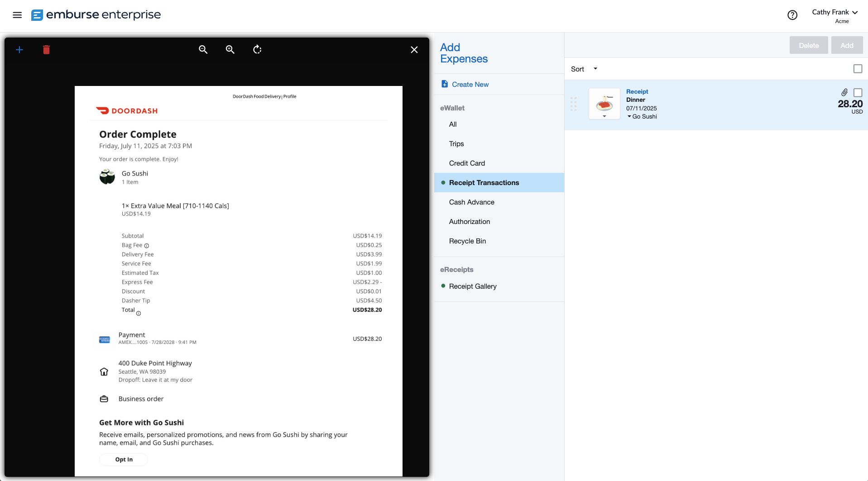868x481 pixels.
Task: Open the help question mark icon
Action: pos(792,15)
